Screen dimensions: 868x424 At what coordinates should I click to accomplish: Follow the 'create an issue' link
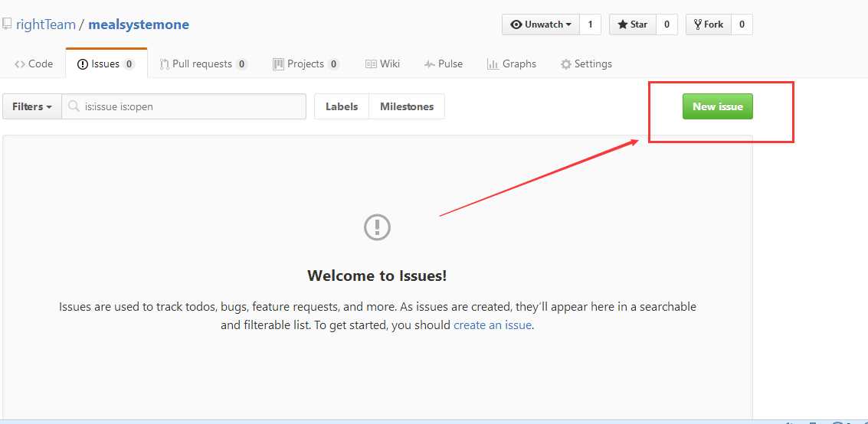coord(493,325)
